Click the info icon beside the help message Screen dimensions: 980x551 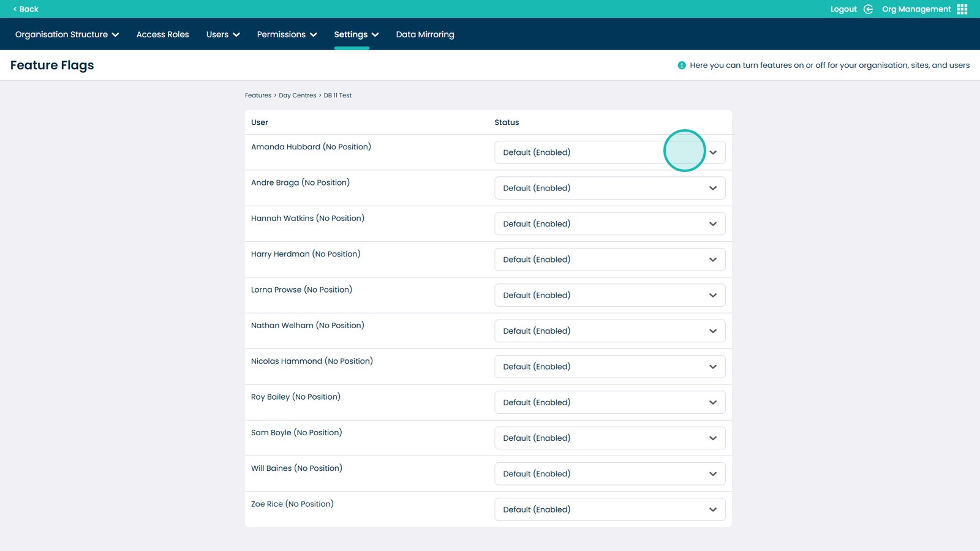pos(681,65)
